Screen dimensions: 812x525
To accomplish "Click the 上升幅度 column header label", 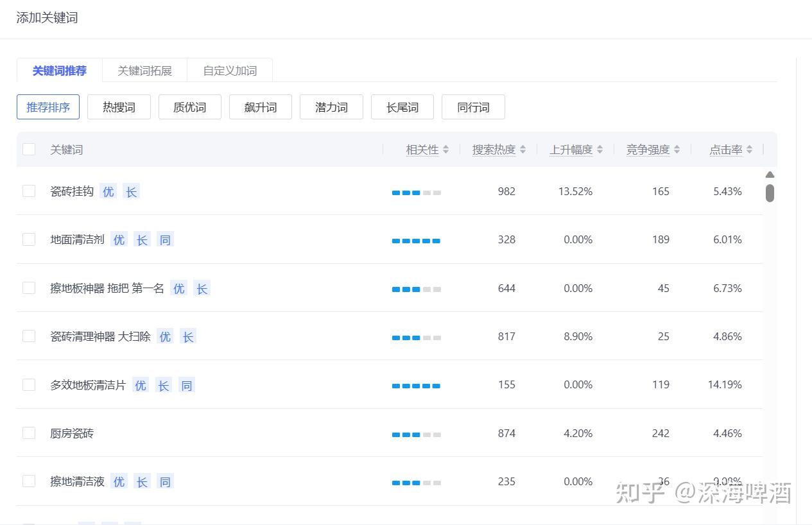I will click(571, 150).
